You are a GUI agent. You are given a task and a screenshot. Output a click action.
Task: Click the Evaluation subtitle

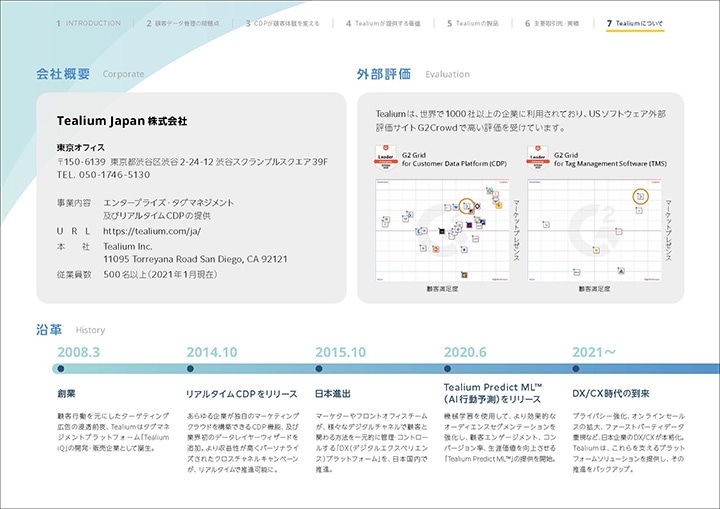pos(447,74)
